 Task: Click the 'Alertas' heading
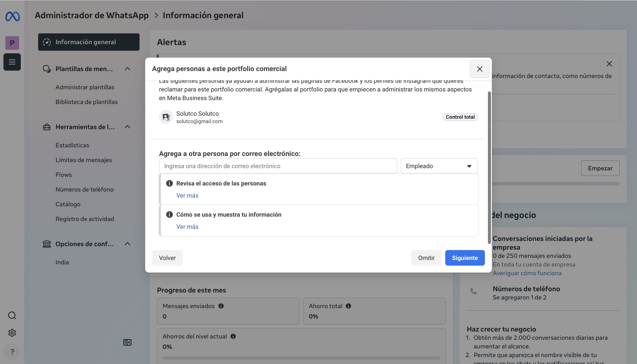pyautogui.click(x=171, y=42)
